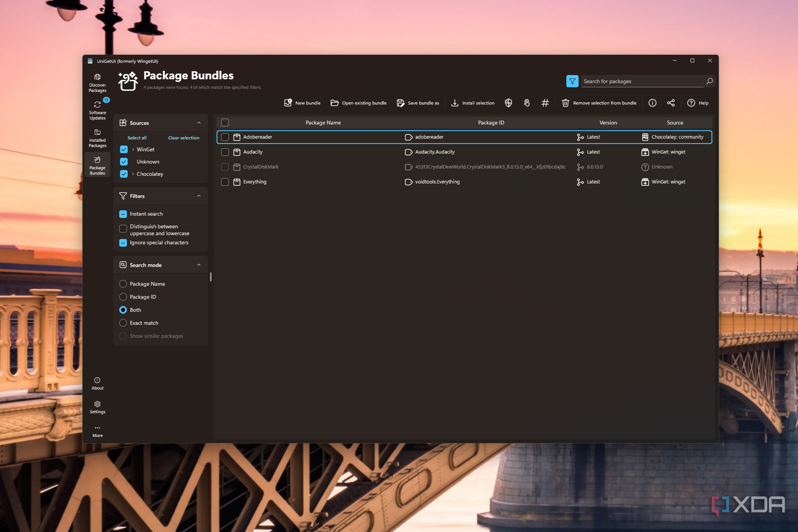The image size is (798, 532).
Task: Click the Chocolatey source icon for Adobereader
Action: 645,137
